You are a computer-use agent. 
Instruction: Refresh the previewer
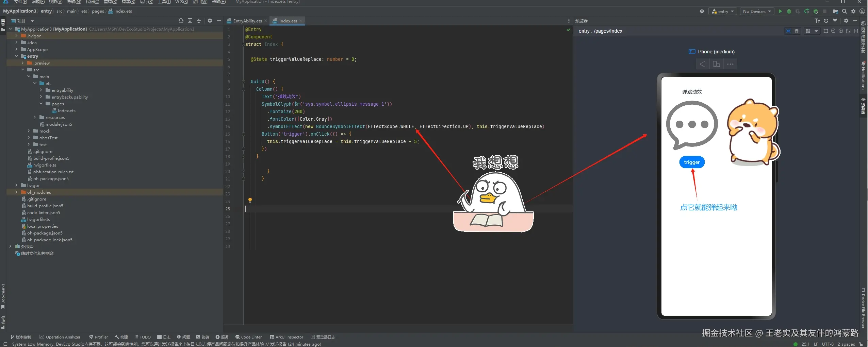tap(826, 21)
